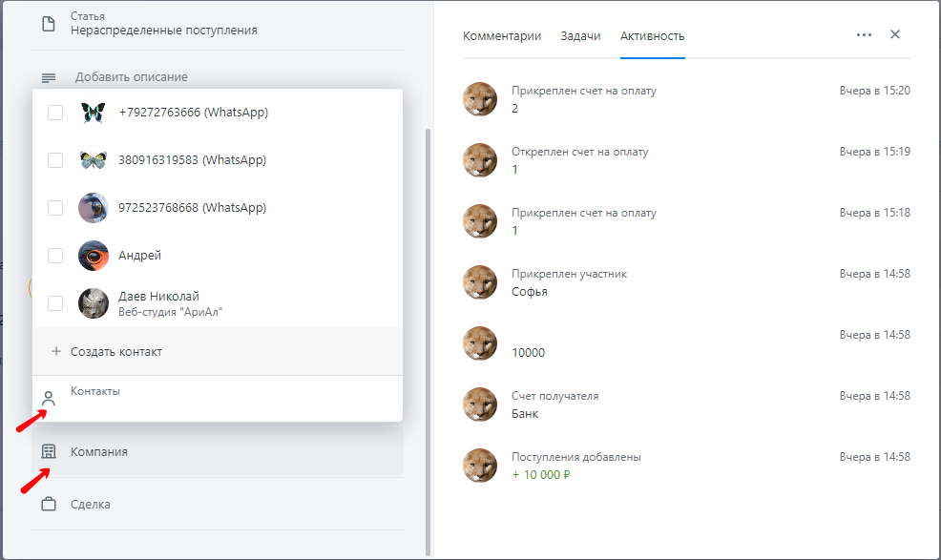Tick the checkbox for 380916319583 (WhatsApp)
This screenshot has width=941, height=560.
(x=55, y=160)
